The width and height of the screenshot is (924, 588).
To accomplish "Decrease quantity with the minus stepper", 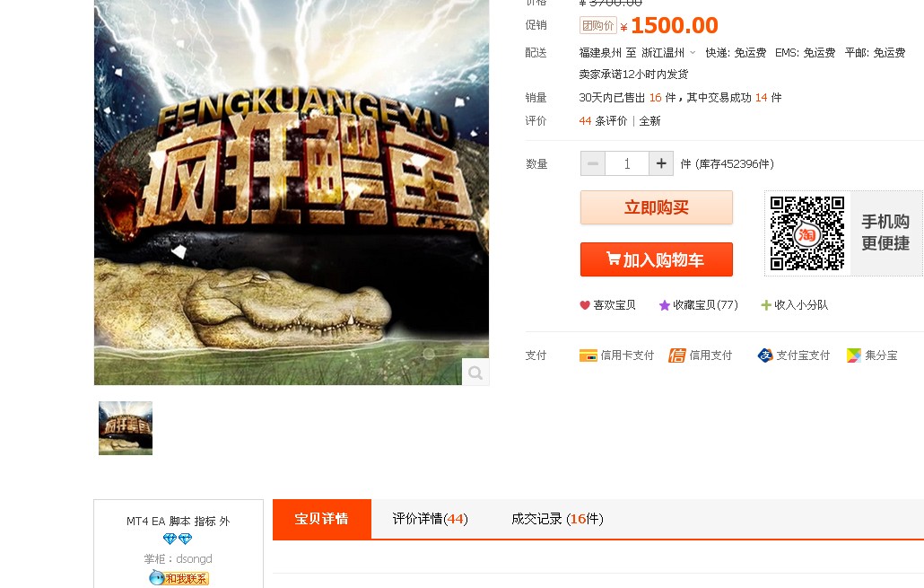I will (593, 163).
